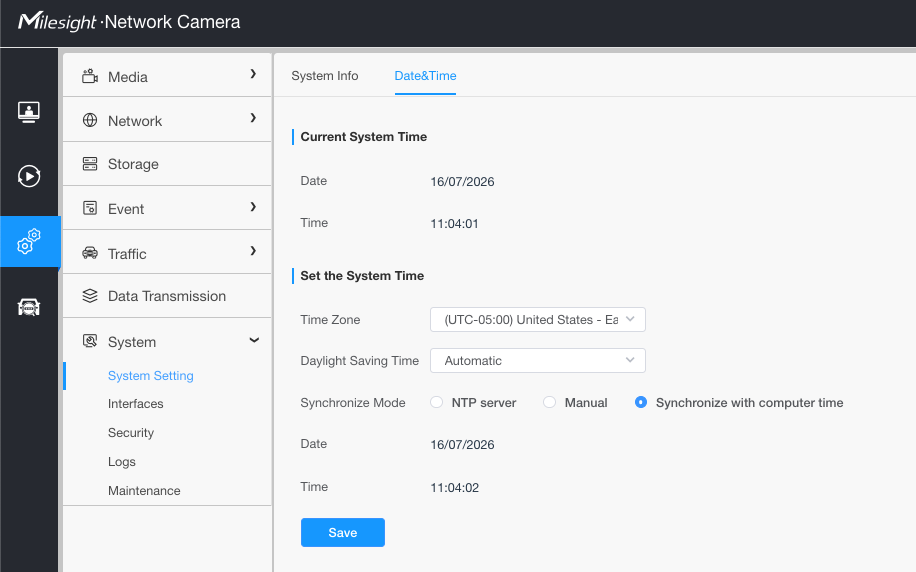Open the Playback icon in sidebar

29,176
